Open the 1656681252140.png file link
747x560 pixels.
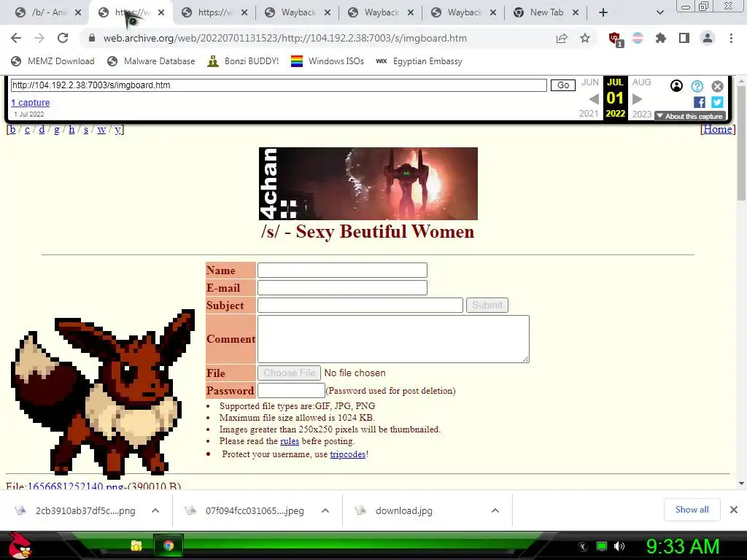(76, 486)
